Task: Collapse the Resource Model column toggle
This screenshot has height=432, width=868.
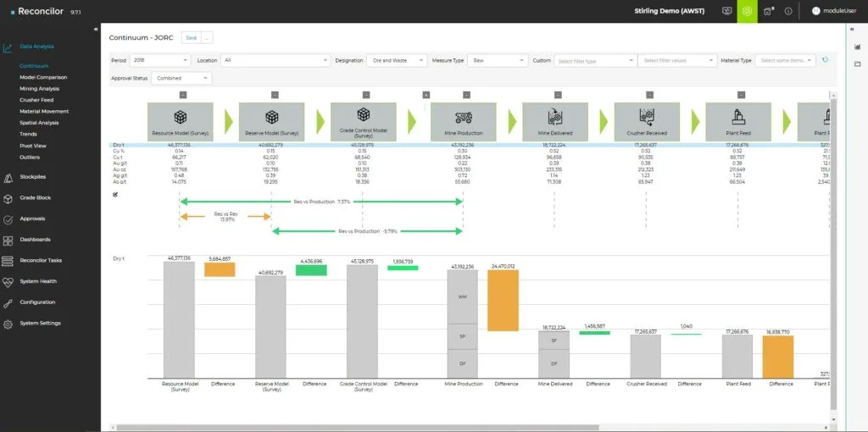Action: 183,95
